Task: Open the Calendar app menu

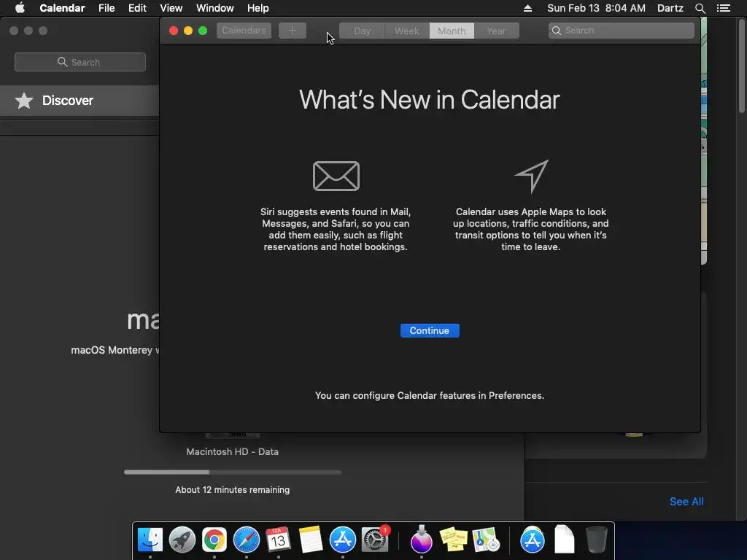Action: (63, 8)
